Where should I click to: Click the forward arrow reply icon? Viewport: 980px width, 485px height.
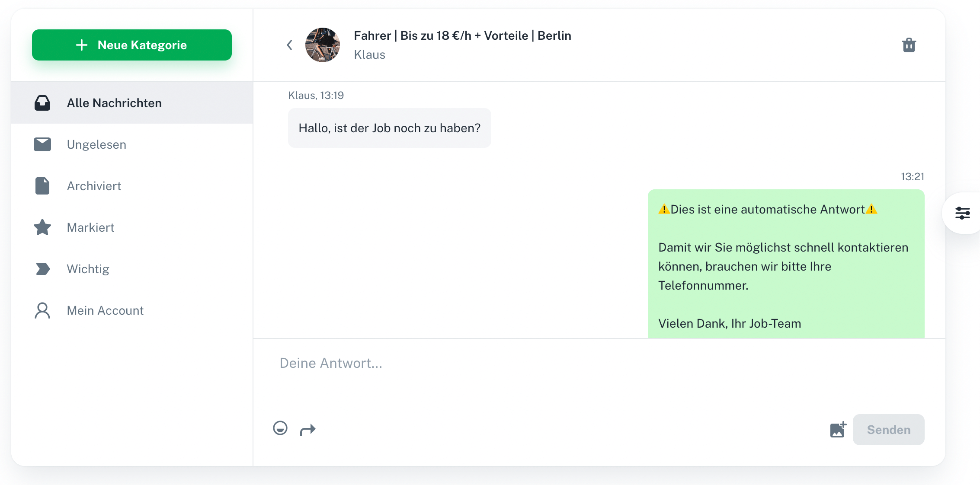pyautogui.click(x=308, y=429)
